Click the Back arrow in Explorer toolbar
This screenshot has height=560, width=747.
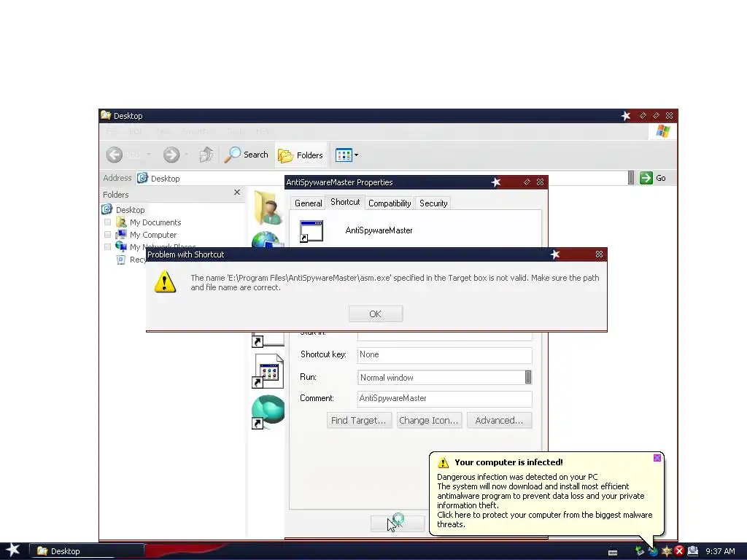[115, 155]
